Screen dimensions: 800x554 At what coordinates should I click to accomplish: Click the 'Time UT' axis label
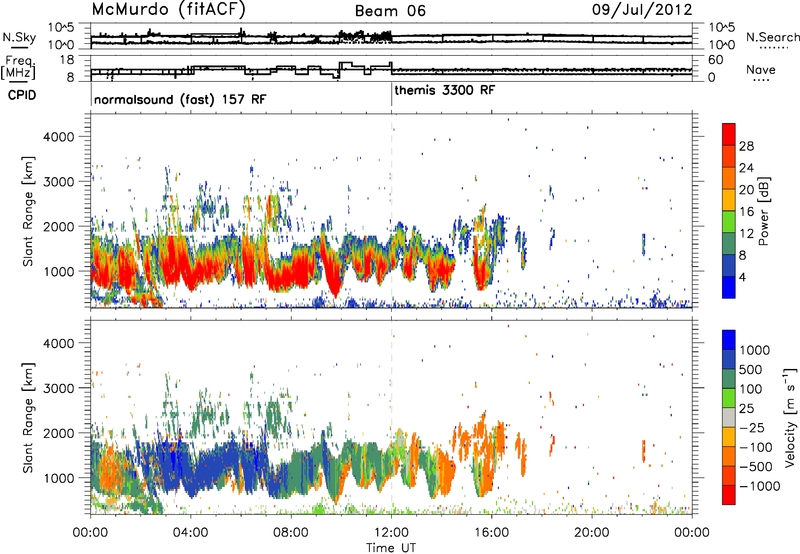391,548
